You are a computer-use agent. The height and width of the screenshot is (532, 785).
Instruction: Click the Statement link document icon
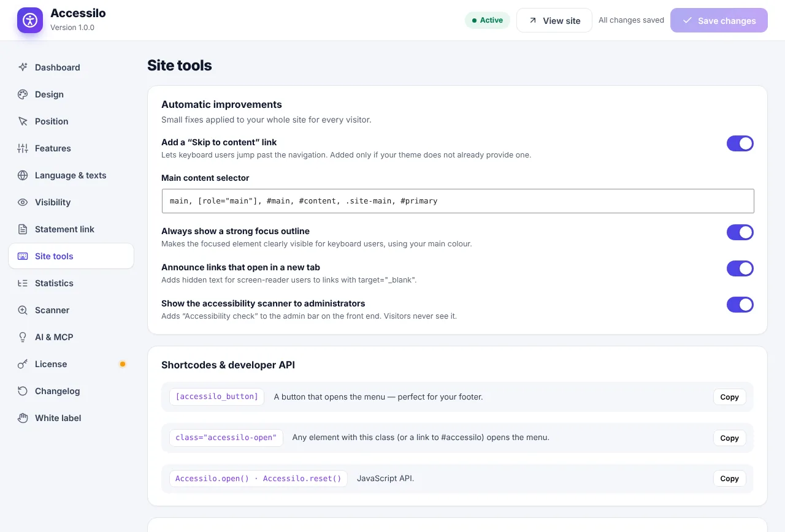[23, 229]
